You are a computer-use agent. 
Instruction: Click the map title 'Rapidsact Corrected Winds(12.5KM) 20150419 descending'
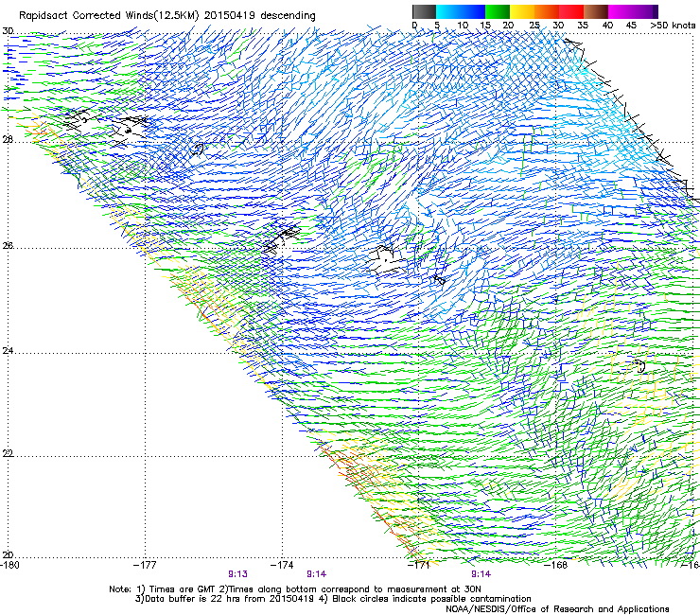click(167, 16)
